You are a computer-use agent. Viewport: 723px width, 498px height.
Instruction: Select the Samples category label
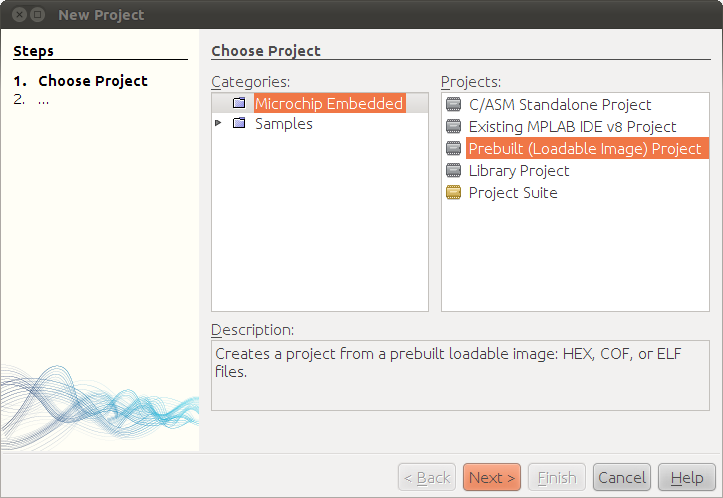click(x=284, y=124)
